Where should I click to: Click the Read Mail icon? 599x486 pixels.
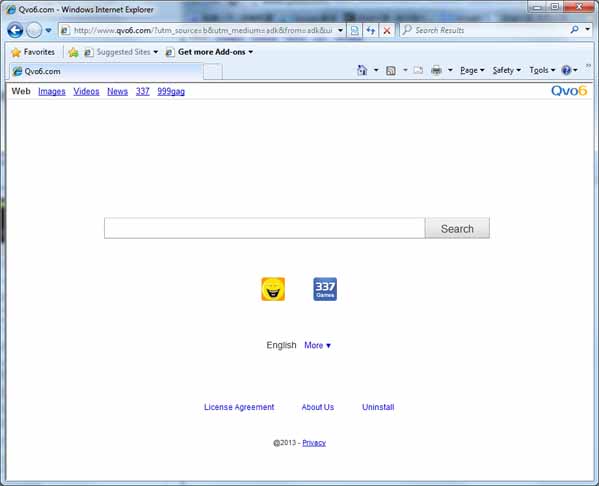pos(418,70)
